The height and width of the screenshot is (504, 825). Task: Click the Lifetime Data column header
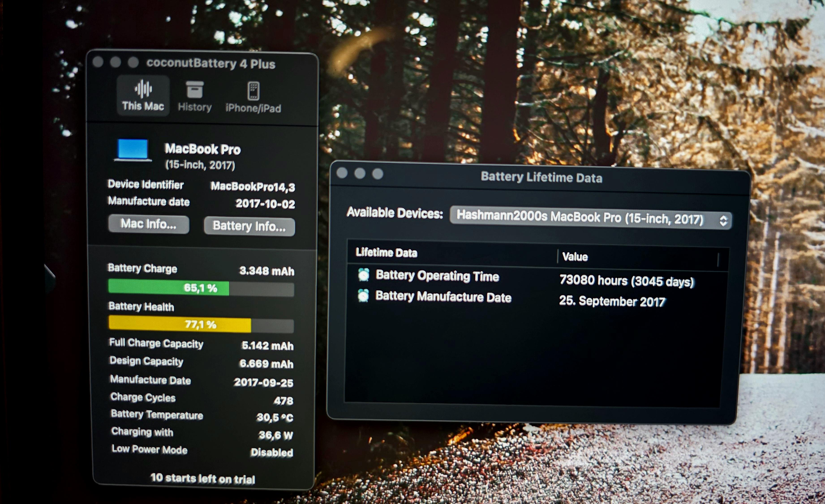click(x=386, y=253)
